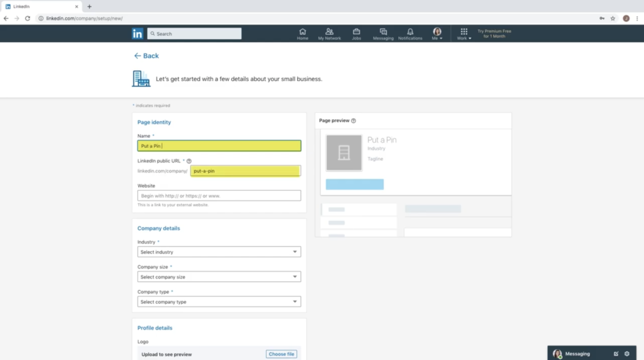644x360 pixels.
Task: Open the Select industry dropdown
Action: (219, 252)
